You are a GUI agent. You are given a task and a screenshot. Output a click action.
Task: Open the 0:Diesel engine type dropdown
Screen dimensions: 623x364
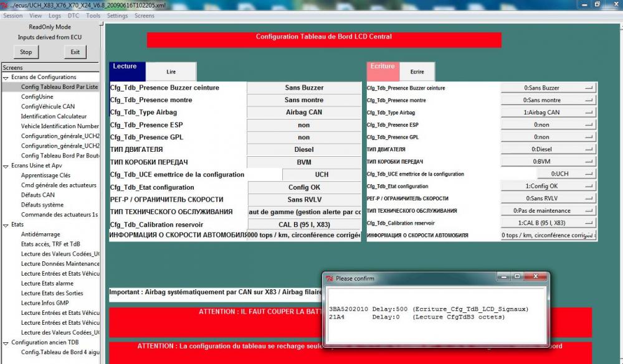tap(548, 149)
